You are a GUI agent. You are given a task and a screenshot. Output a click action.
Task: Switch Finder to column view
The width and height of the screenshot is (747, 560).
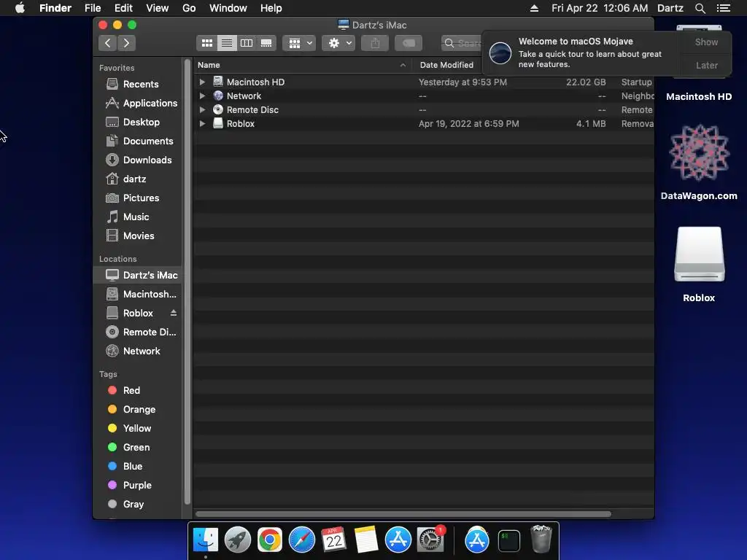tap(247, 43)
